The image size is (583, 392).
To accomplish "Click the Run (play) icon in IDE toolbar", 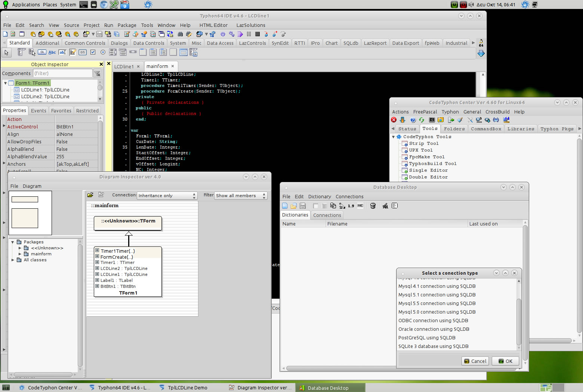I will 240,34.
